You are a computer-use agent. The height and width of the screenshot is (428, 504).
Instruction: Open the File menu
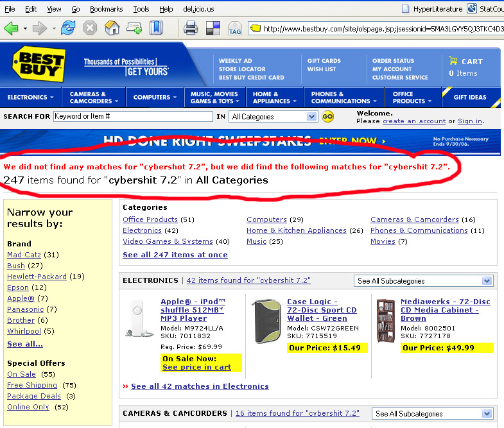coord(10,9)
